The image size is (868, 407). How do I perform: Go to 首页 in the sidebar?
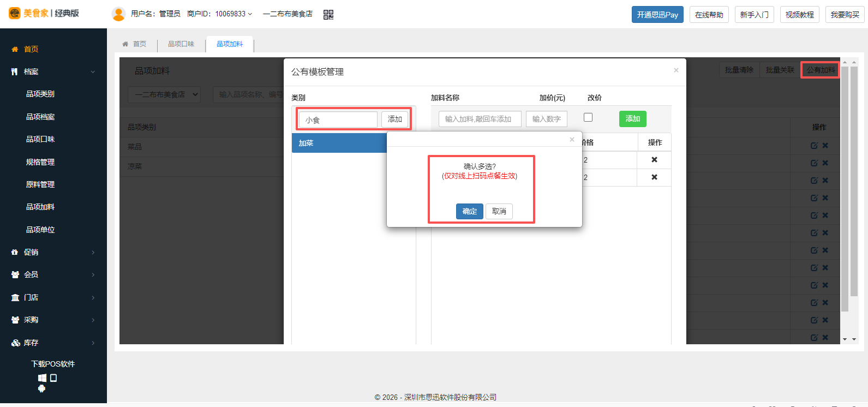(31, 49)
